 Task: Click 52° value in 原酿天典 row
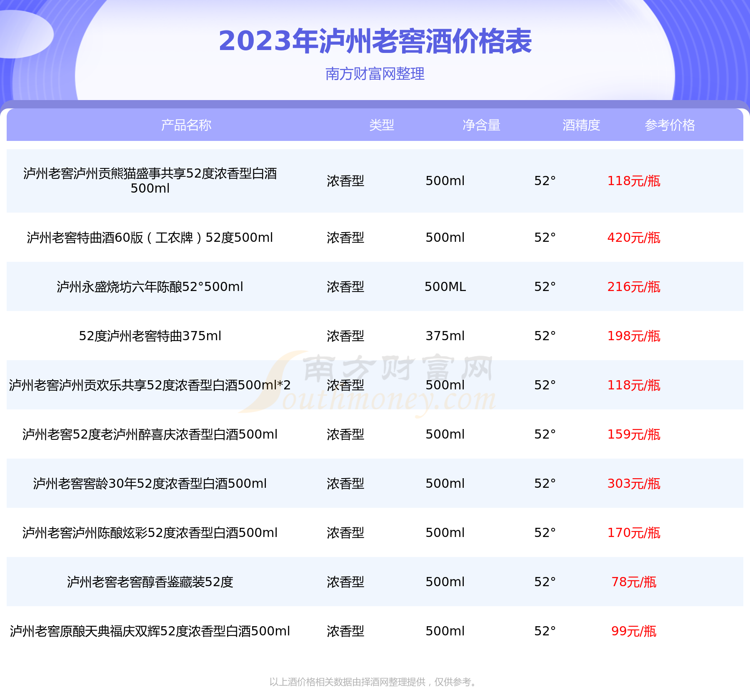tap(545, 631)
